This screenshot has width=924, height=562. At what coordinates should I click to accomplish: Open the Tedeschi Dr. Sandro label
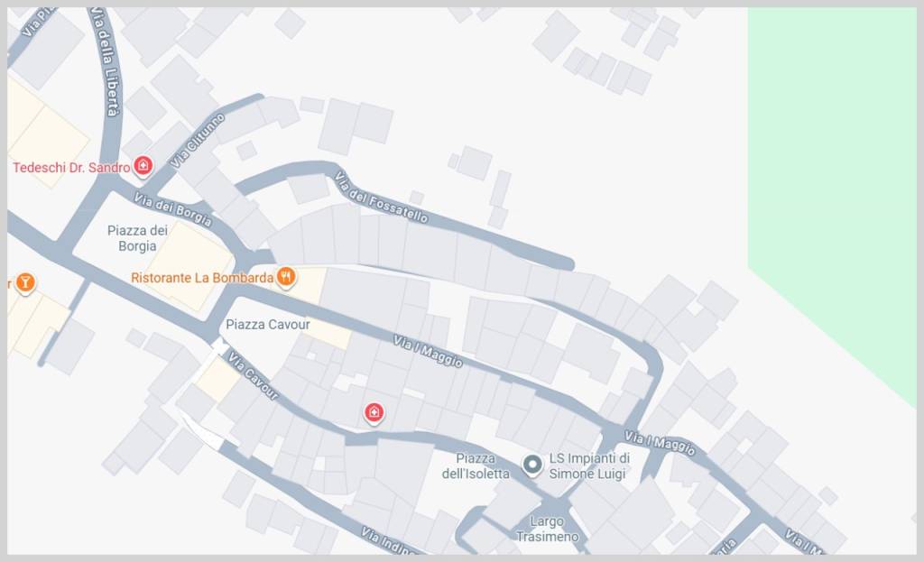(x=71, y=168)
